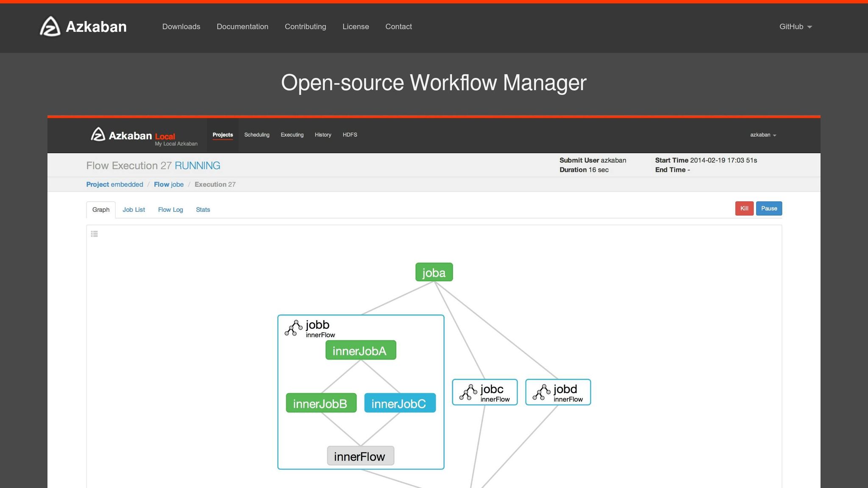Click the jobb embedded flow icon

(293, 328)
